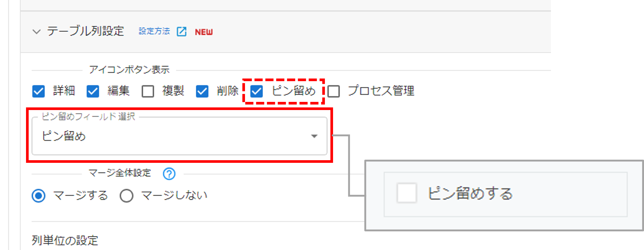The image size is (644, 250).
Task: Click the checked ピン留め icon in red dashed frame
Action: (257, 91)
